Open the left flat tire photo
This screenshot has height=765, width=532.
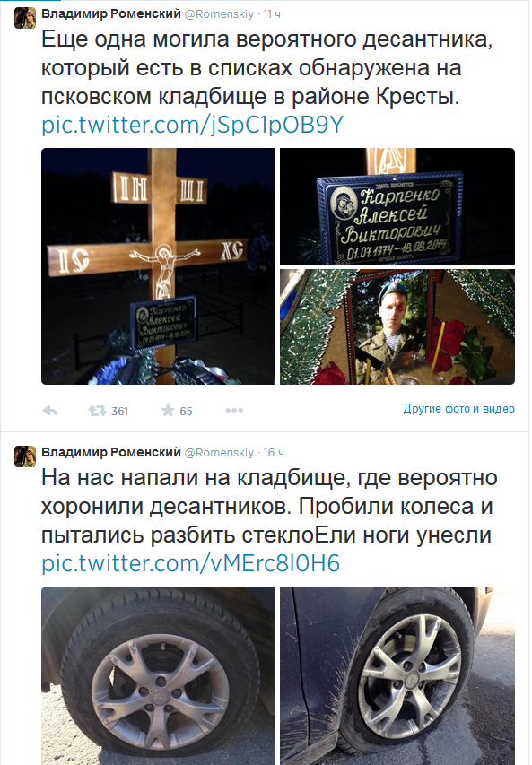pos(158,675)
